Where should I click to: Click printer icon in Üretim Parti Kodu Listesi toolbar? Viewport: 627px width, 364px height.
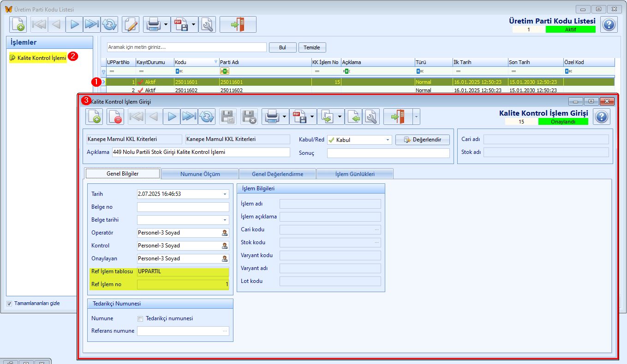[x=153, y=24]
